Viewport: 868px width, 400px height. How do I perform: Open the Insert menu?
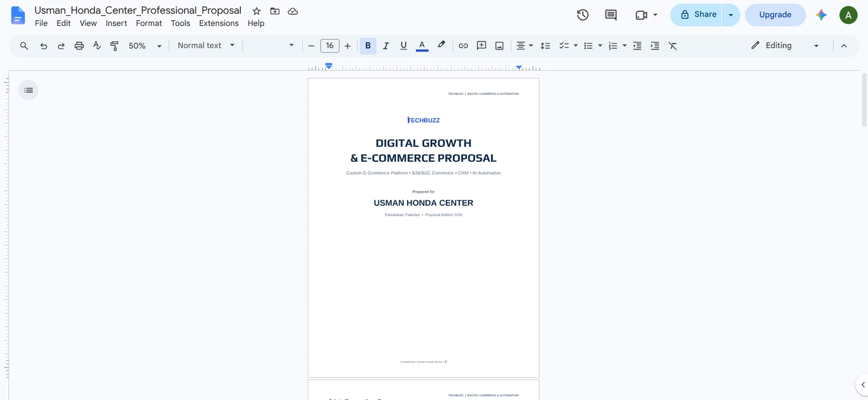click(x=116, y=23)
